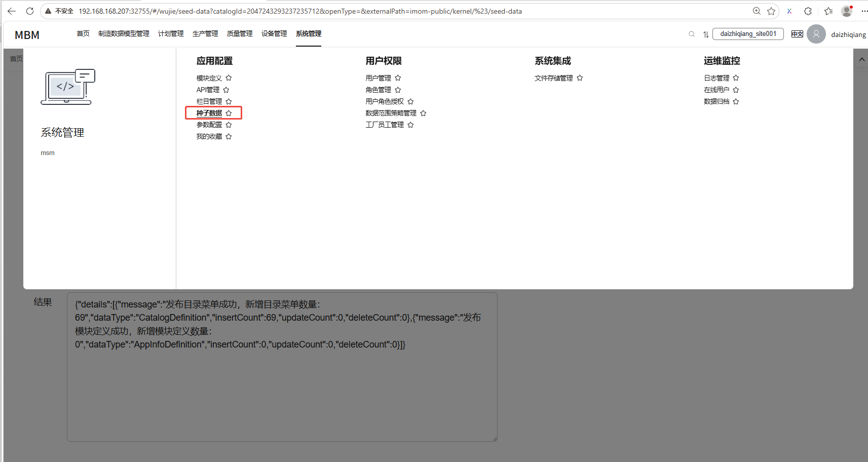Screen dimensions: 868x462
Task: Open the 我的收藏 link
Action: pyautogui.click(x=209, y=136)
